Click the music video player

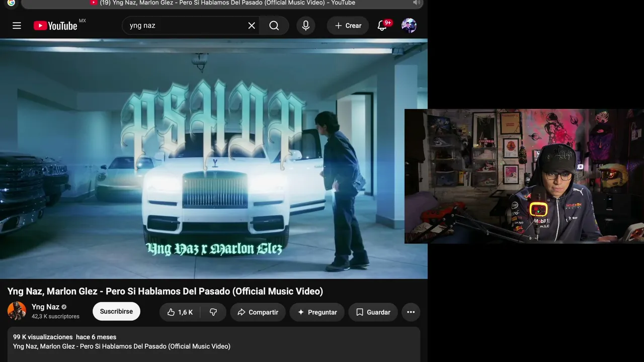coord(214,158)
